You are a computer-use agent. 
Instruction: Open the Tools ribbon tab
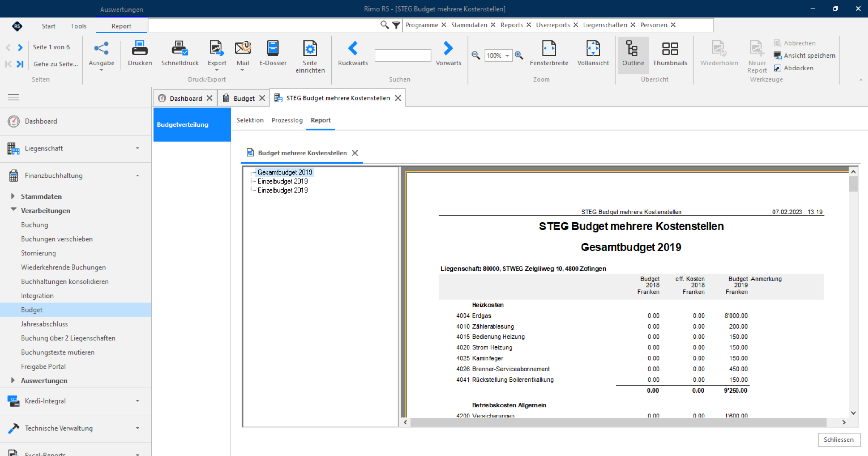point(79,26)
